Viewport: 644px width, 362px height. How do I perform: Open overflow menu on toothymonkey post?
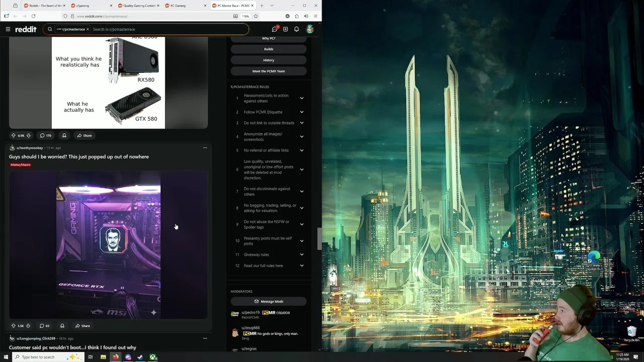[x=205, y=148]
